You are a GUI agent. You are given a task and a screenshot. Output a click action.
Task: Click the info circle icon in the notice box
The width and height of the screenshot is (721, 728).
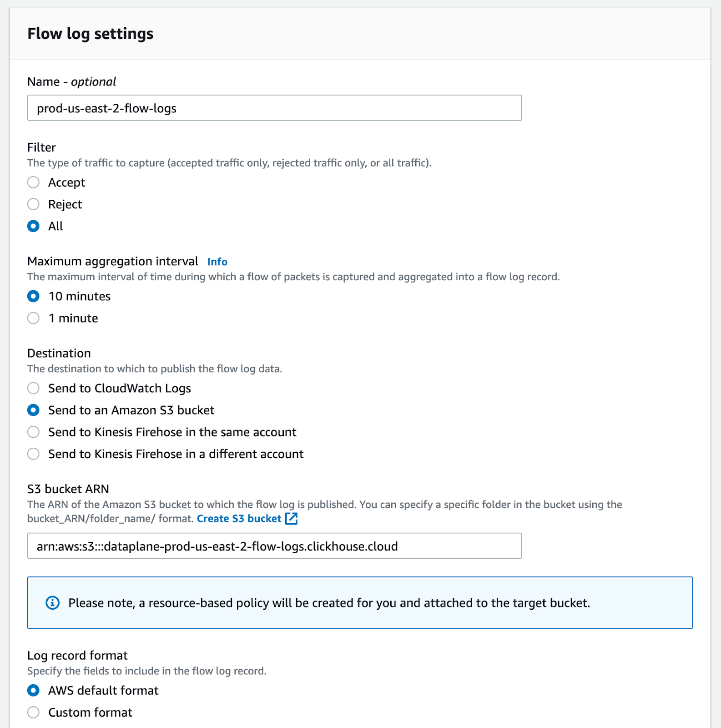click(53, 603)
